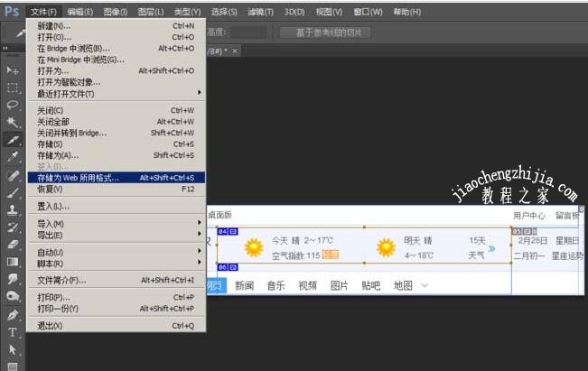Image resolution: width=588 pixels, height=371 pixels.
Task: Select the Smudge/Blur tool
Action: tap(13, 278)
